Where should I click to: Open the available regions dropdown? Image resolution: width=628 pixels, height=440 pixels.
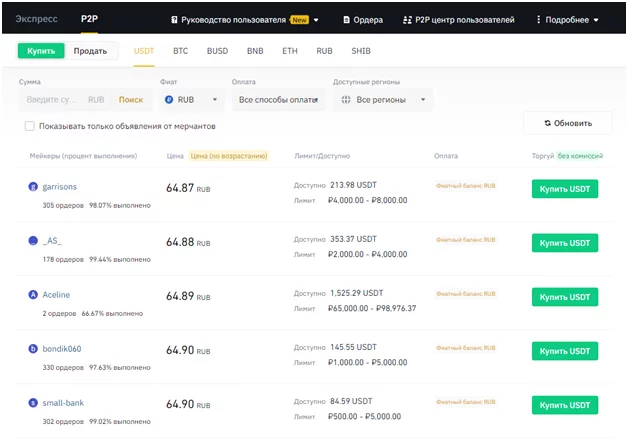pos(382,100)
